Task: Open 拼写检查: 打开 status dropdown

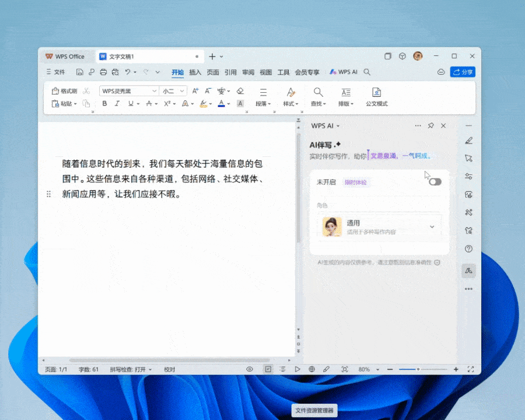Action: tap(131, 369)
